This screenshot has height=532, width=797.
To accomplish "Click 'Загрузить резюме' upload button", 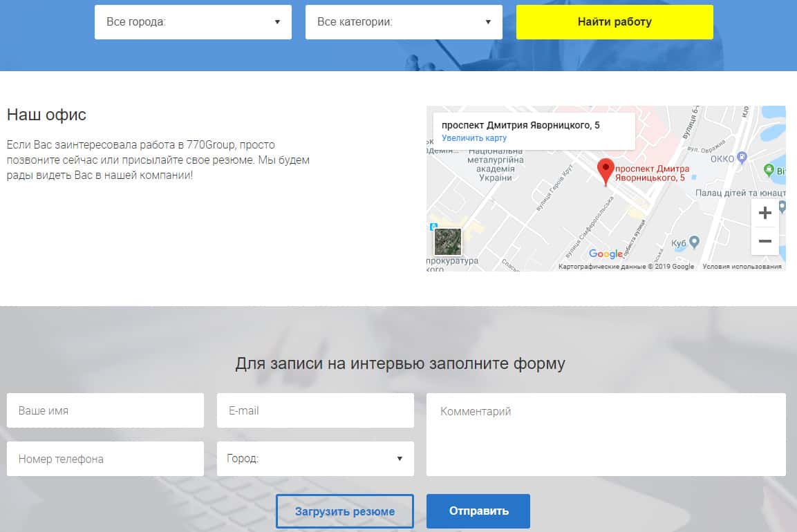I will pos(345,512).
